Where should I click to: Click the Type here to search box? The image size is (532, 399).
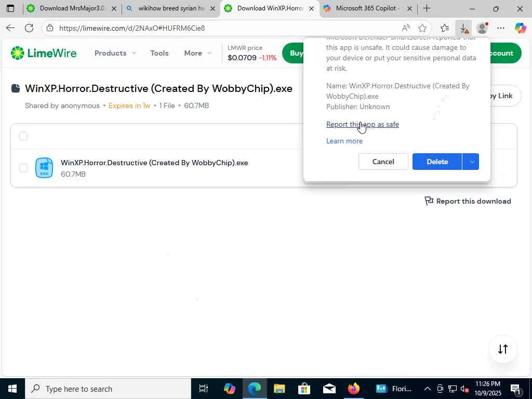point(108,389)
